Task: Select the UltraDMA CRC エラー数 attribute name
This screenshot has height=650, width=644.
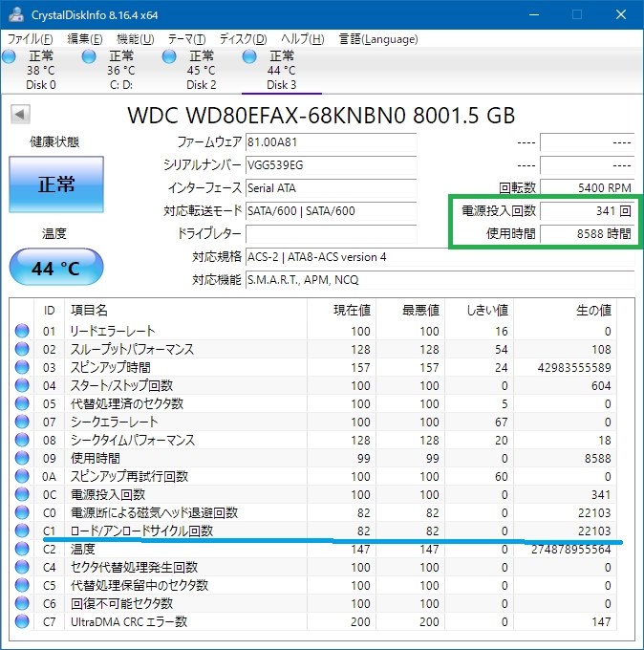Action: 129,622
